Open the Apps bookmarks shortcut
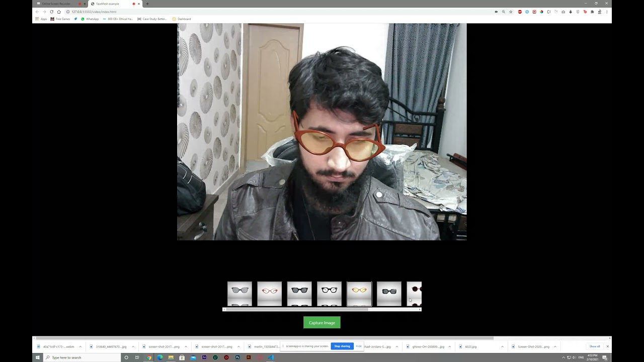This screenshot has width=644, height=362. (41, 19)
